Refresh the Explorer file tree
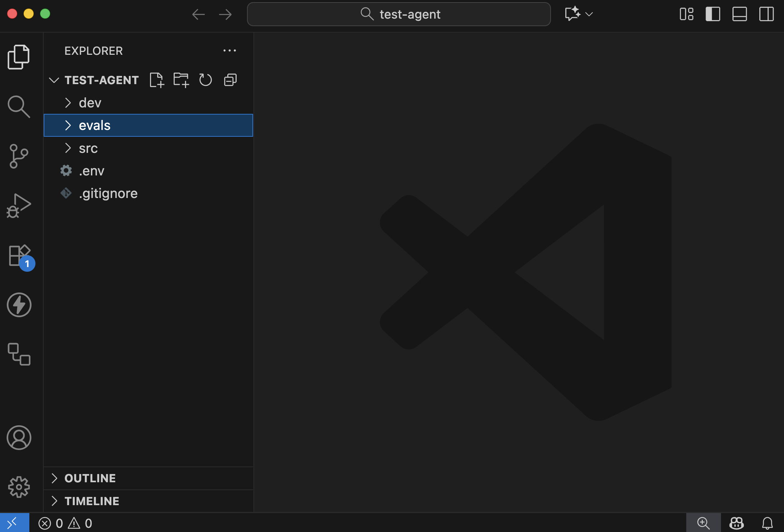The width and height of the screenshot is (784, 532). click(x=205, y=79)
